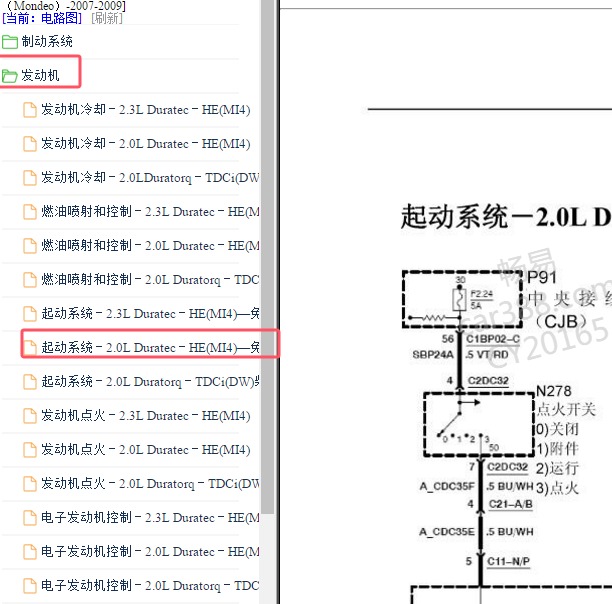The width and height of the screenshot is (612, 604).
Task: Click the sidebar vertical scrollbar thumb
Action: (x=268, y=256)
